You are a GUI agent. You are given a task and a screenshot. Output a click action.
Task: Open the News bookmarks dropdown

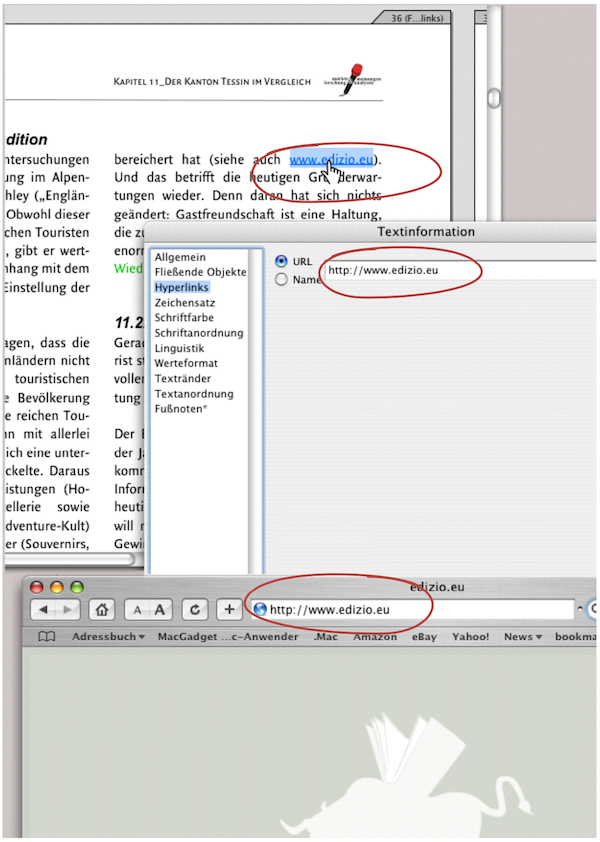pos(524,637)
